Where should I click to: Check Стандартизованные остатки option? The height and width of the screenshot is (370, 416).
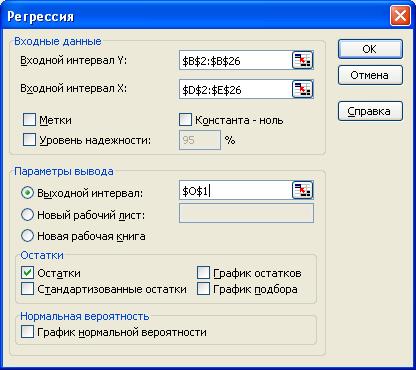pos(27,289)
